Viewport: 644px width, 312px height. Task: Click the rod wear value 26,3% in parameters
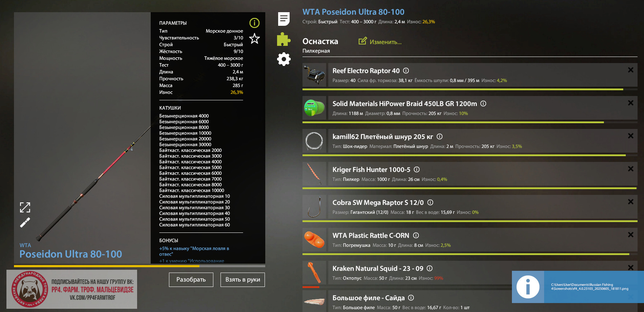237,92
